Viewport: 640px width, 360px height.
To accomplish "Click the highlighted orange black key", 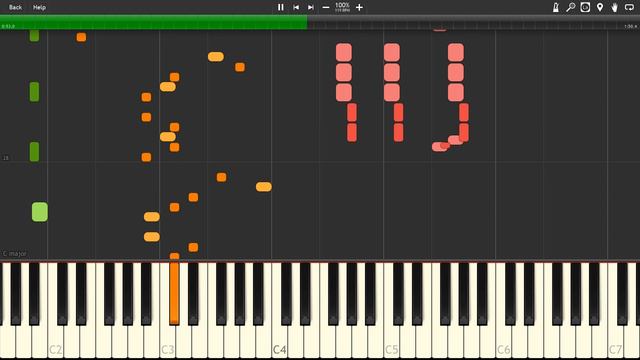I will click(x=174, y=293).
